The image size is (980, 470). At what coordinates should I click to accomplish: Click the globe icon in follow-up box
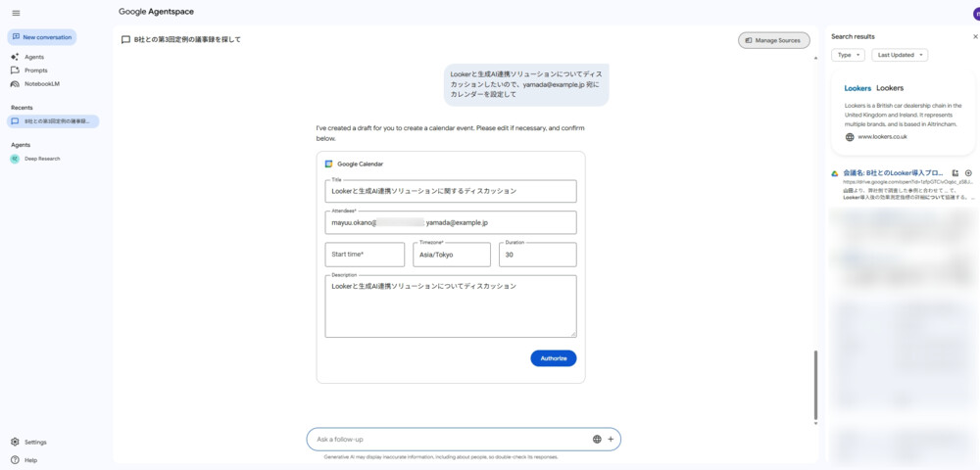tap(597, 440)
